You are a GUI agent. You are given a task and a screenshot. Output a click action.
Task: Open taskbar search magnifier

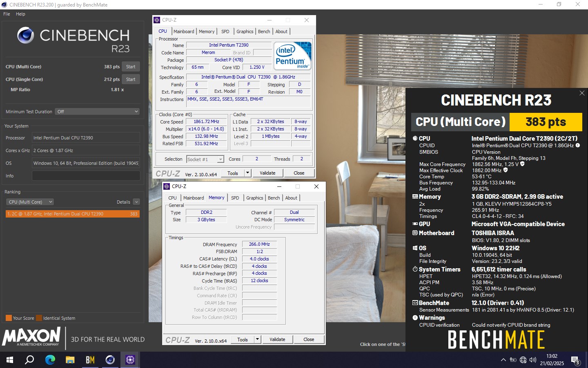29,360
